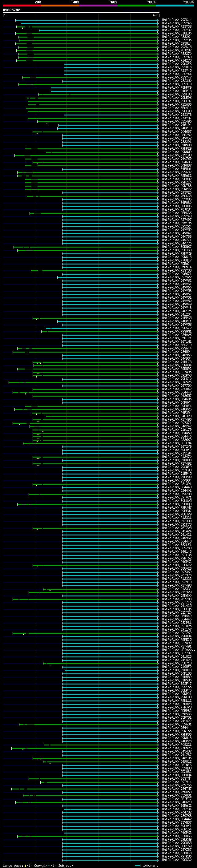Click the '=100char.' scale legend
Screen dimensions: 197x868
[149, 866]
